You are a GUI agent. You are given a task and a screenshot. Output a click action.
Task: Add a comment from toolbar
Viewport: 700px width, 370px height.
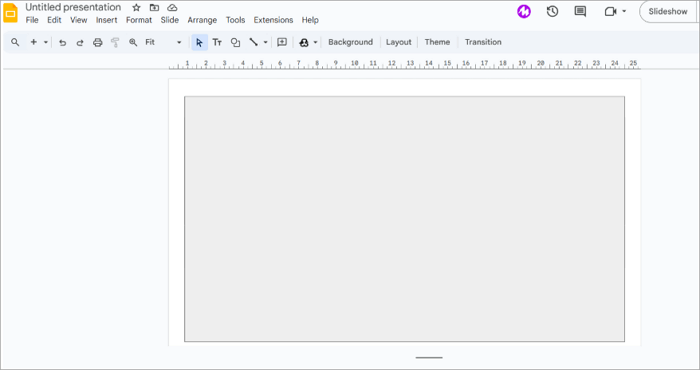(x=282, y=42)
